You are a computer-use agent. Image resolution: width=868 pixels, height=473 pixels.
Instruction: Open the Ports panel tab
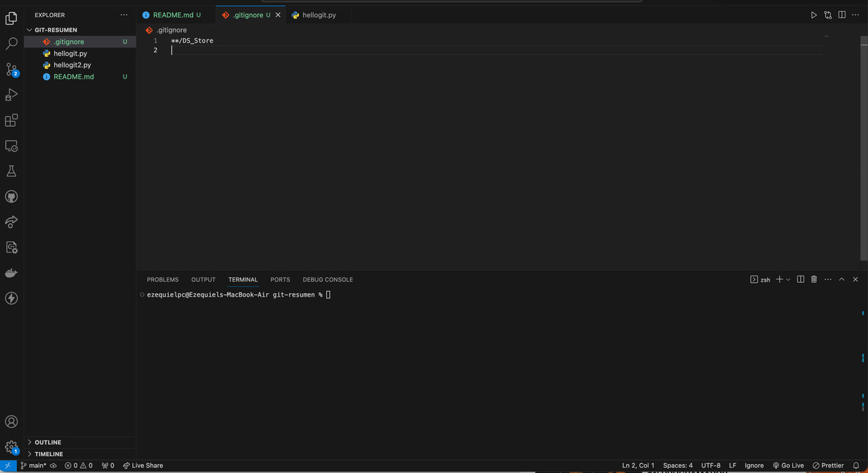click(280, 280)
